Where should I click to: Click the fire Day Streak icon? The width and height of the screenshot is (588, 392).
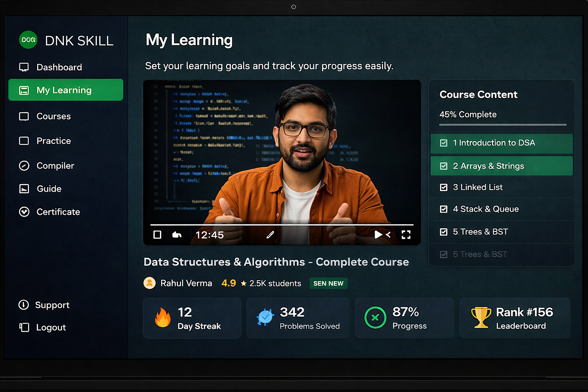pos(163,318)
